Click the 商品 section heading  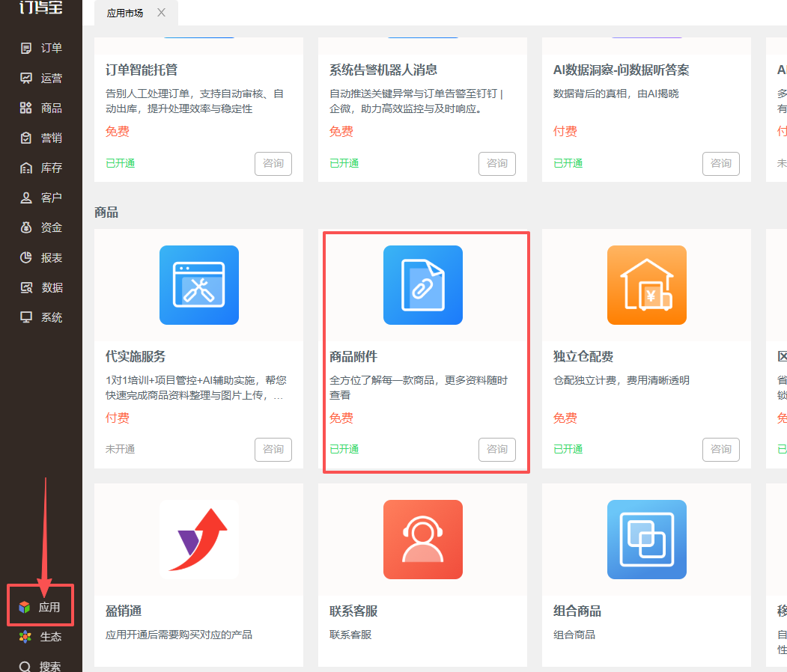[x=106, y=212]
